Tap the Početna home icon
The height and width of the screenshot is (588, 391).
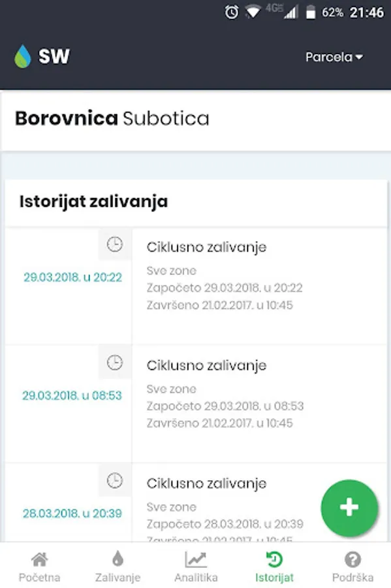pyautogui.click(x=39, y=559)
